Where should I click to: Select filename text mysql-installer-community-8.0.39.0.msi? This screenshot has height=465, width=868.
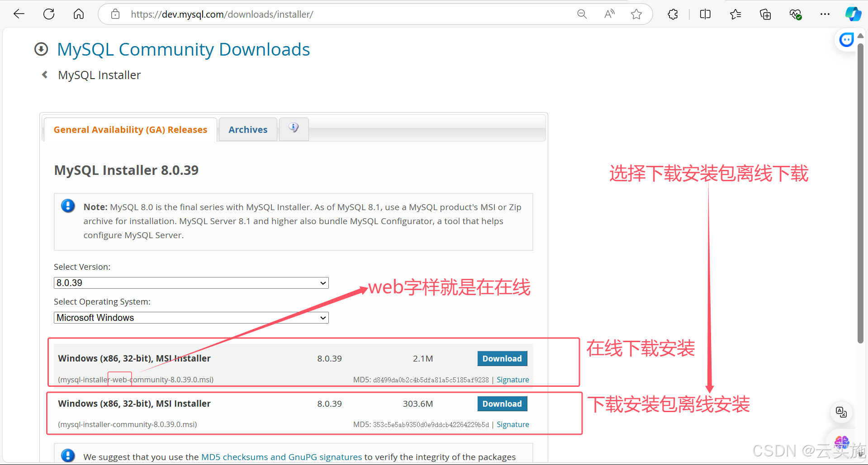pyautogui.click(x=128, y=424)
